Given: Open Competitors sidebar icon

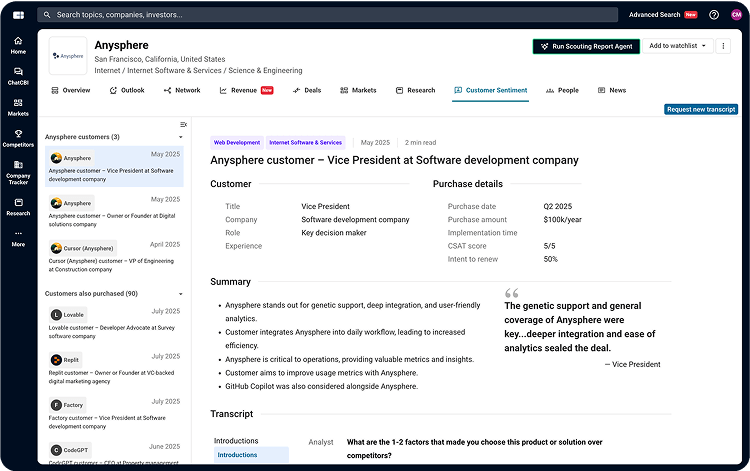Looking at the screenshot, I should coord(18,138).
